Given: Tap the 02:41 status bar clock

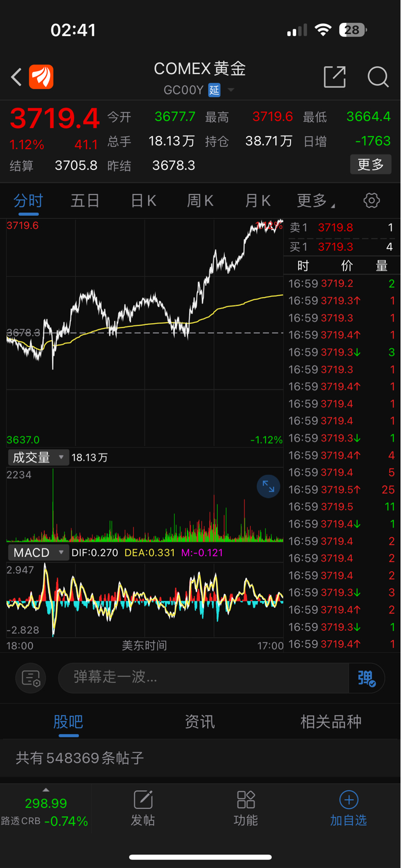Looking at the screenshot, I should pyautogui.click(x=74, y=30).
